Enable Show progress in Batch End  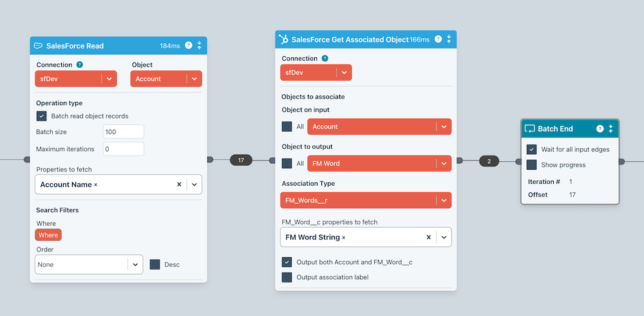pos(531,165)
